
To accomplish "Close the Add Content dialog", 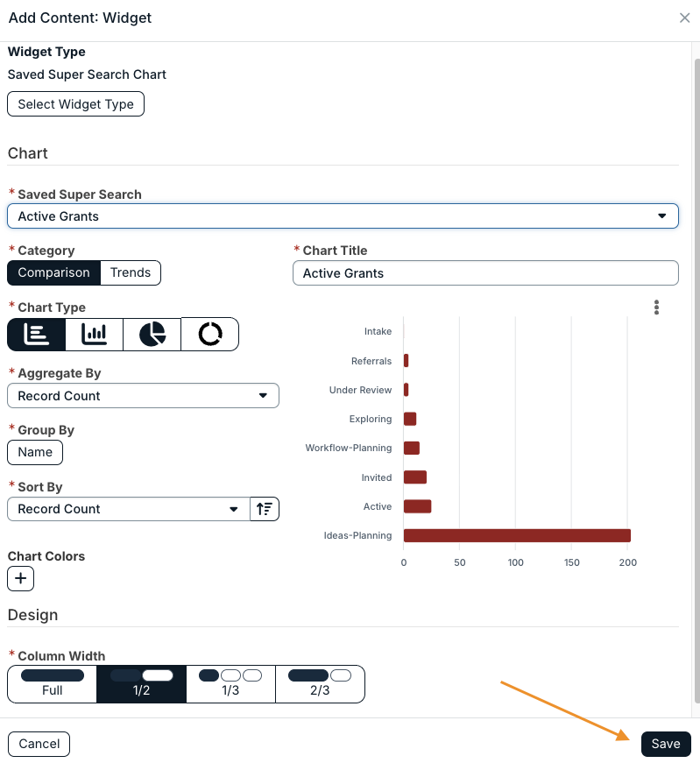I will 684,18.
